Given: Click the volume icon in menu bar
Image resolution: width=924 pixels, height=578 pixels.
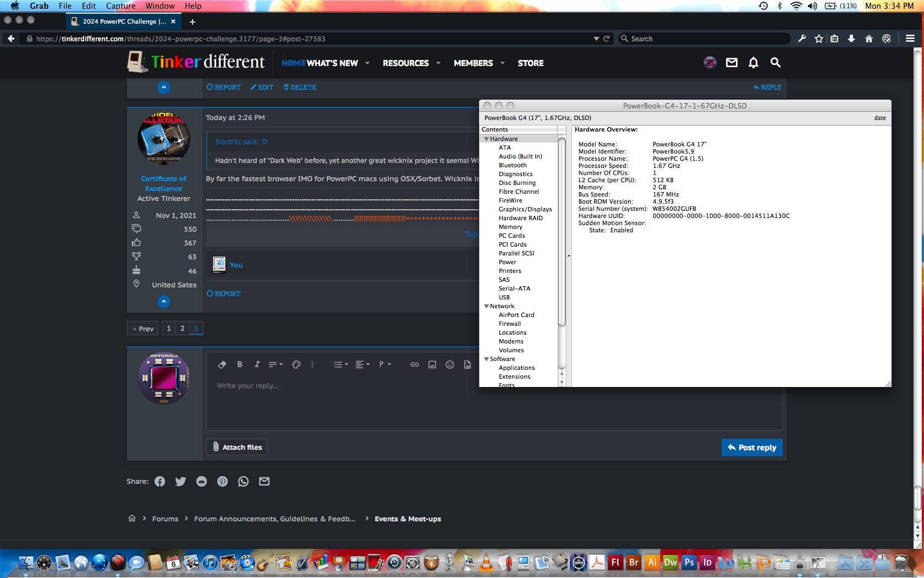Looking at the screenshot, I should point(812,6).
